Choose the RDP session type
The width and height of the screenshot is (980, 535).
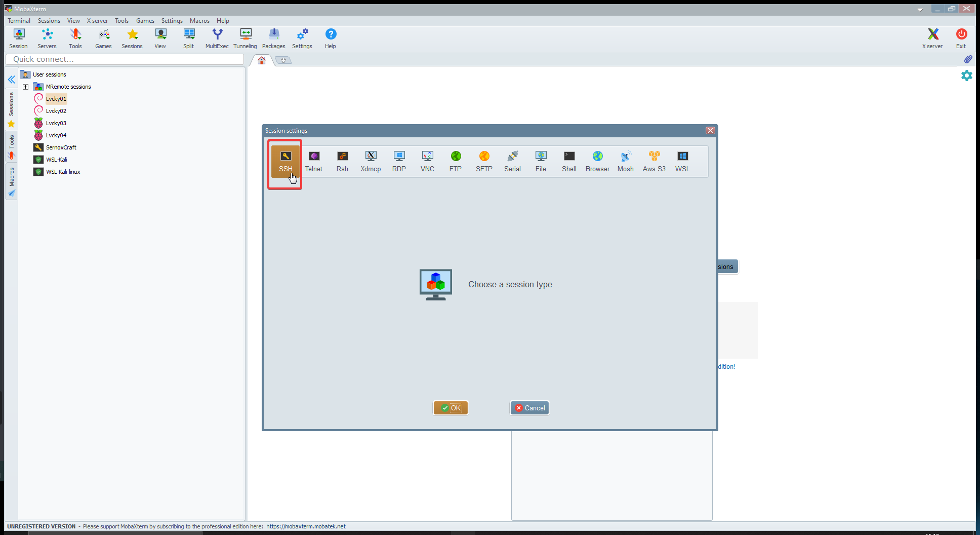point(399,161)
